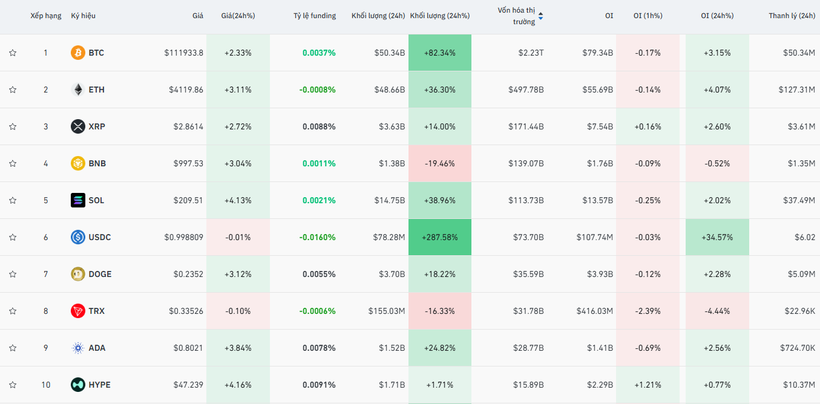Click the Solana SOL coin icon
Viewport: 820px width, 404px height.
click(78, 201)
